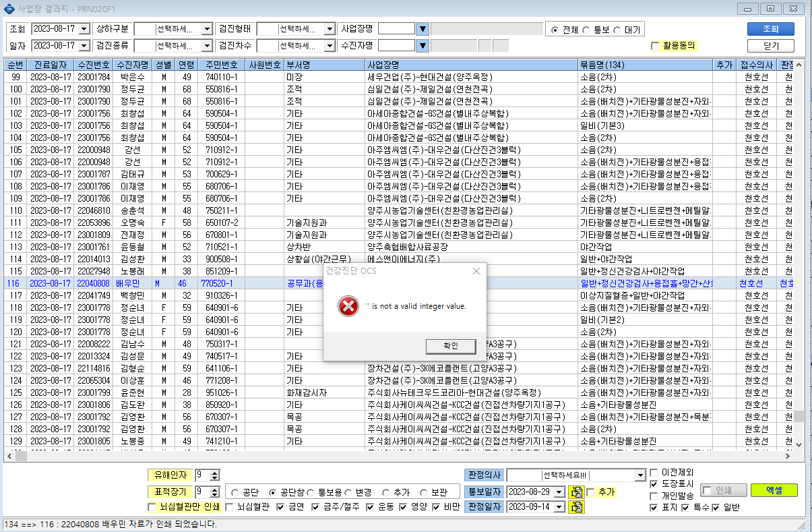Sort by the 수진자명 column header
The image size is (812, 532).
click(x=132, y=65)
